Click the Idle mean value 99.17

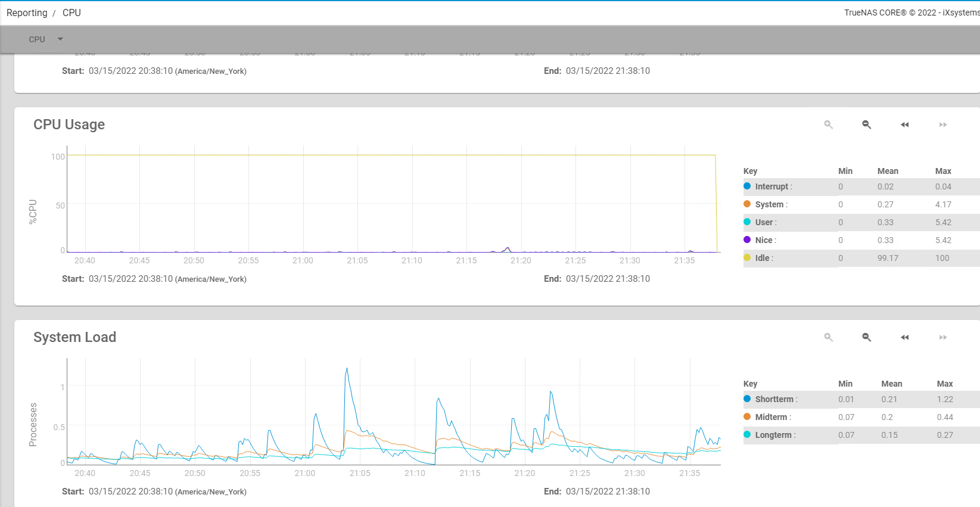coord(888,258)
